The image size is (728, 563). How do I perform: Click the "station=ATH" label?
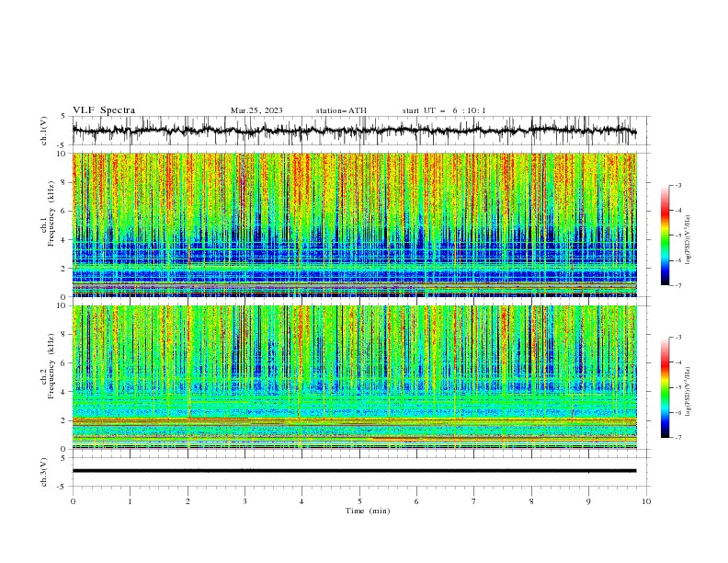click(341, 110)
